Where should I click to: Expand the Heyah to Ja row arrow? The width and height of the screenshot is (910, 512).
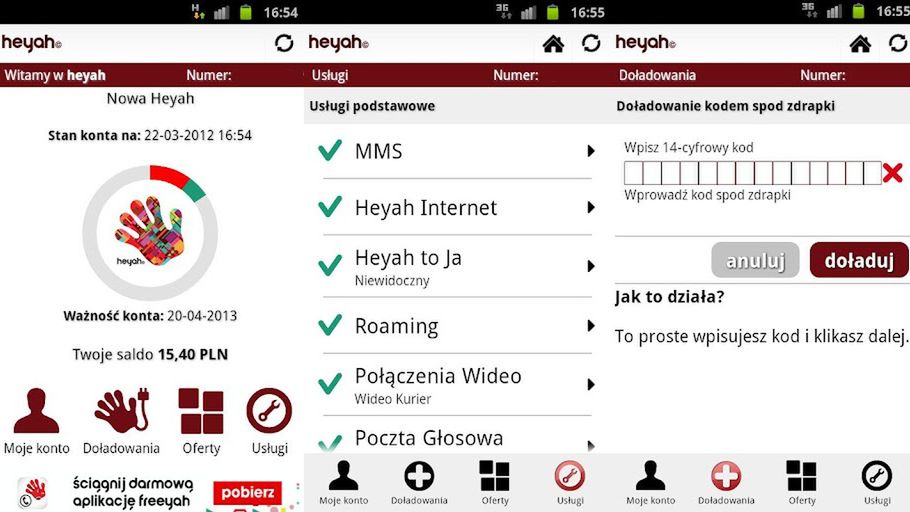(591, 266)
